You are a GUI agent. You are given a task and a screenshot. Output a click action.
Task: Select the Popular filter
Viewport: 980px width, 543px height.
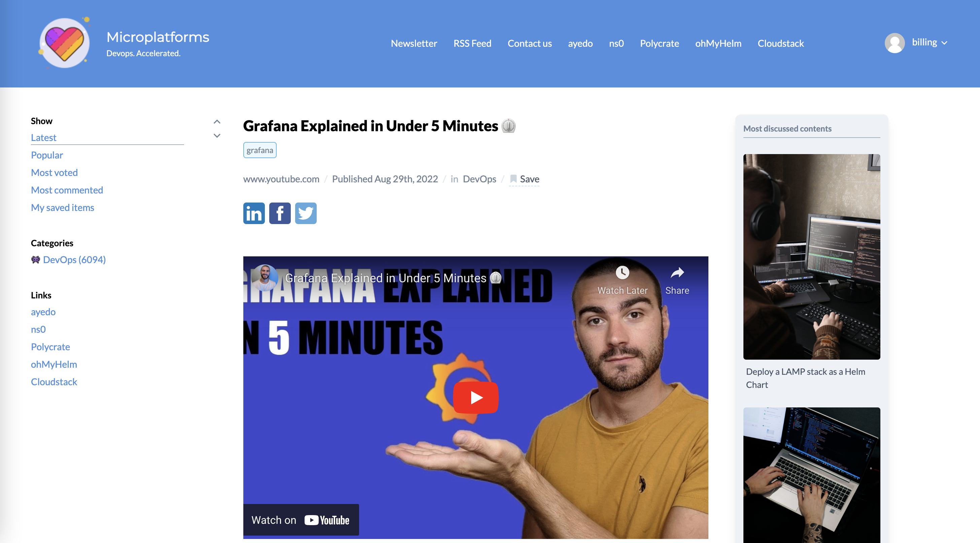(47, 155)
